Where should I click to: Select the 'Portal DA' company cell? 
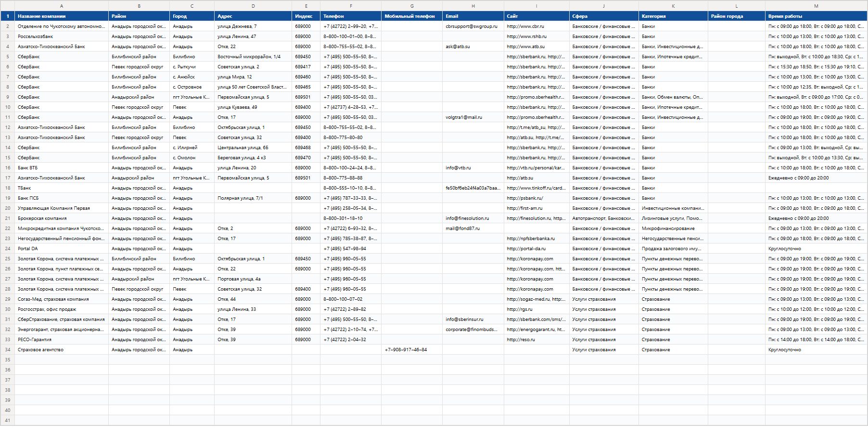(62, 249)
